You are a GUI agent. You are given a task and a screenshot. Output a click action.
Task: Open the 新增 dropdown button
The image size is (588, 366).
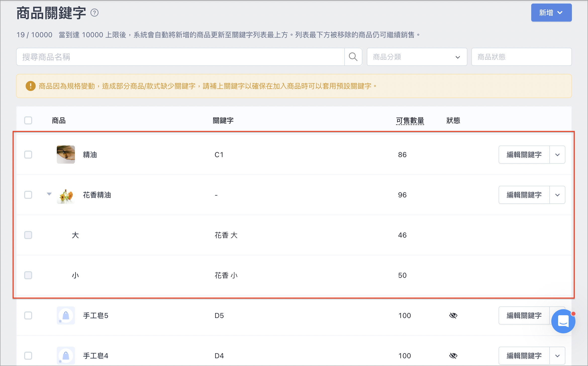click(551, 13)
